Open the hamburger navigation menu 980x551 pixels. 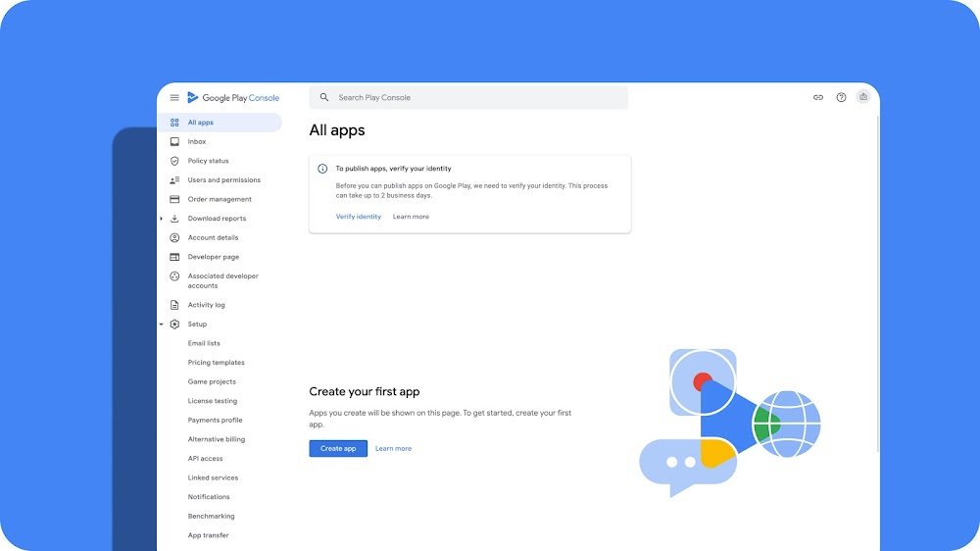[174, 98]
